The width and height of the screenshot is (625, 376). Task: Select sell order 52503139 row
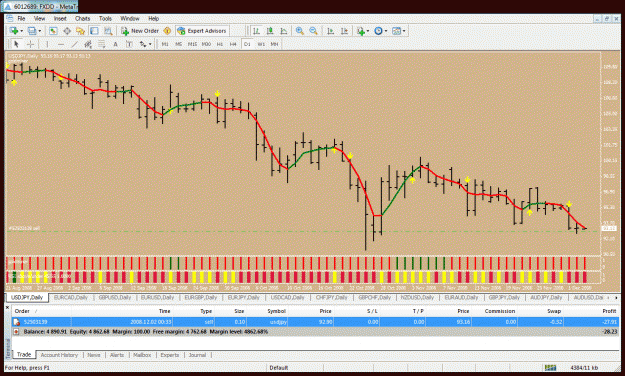click(315, 322)
